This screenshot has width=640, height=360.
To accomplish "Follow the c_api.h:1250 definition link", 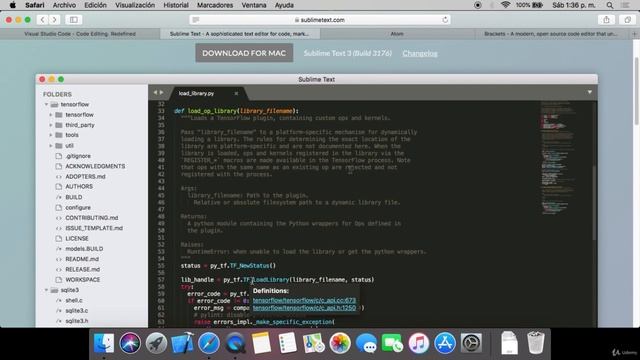I will tap(304, 308).
